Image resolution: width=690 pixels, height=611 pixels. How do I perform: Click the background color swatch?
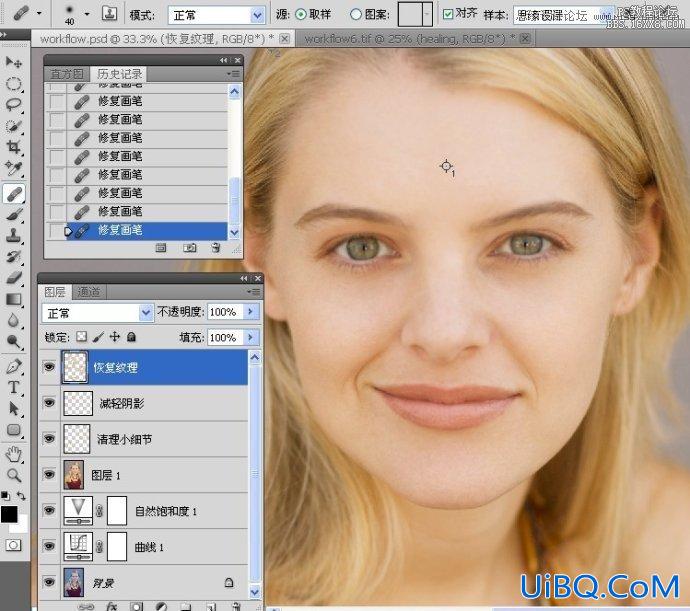tap(22, 525)
